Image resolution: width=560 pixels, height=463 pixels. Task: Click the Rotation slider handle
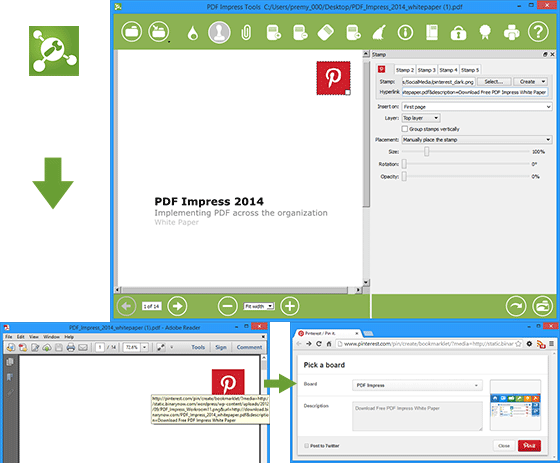click(404, 164)
